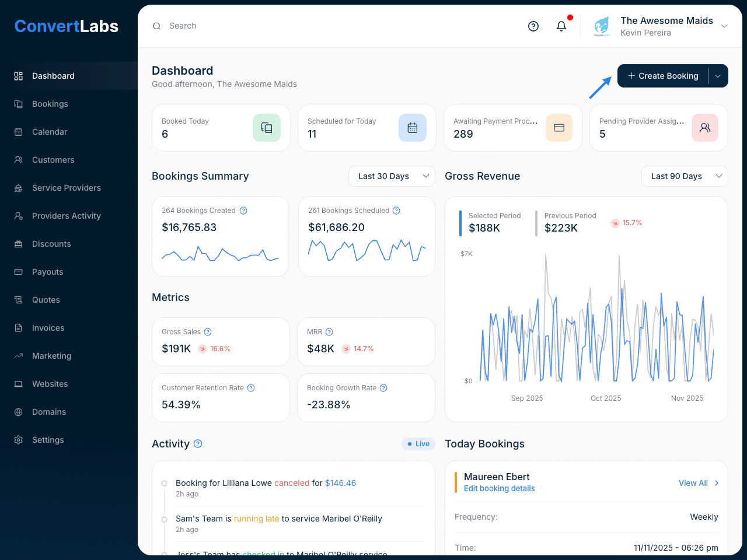
Task: Toggle the Live activity indicator
Action: click(x=418, y=444)
